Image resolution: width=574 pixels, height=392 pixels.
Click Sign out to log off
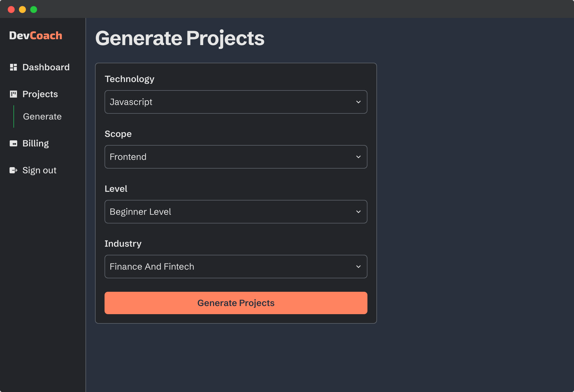[39, 170]
